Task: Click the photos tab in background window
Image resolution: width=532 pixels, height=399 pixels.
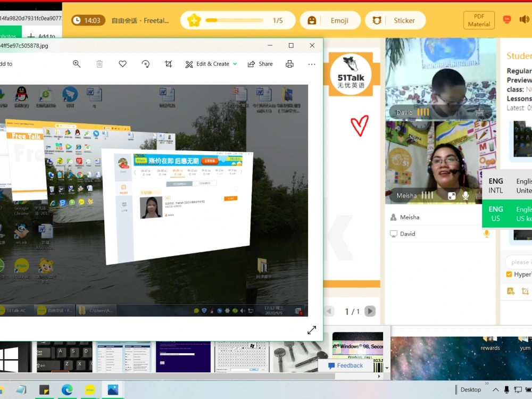Action: (x=10, y=35)
